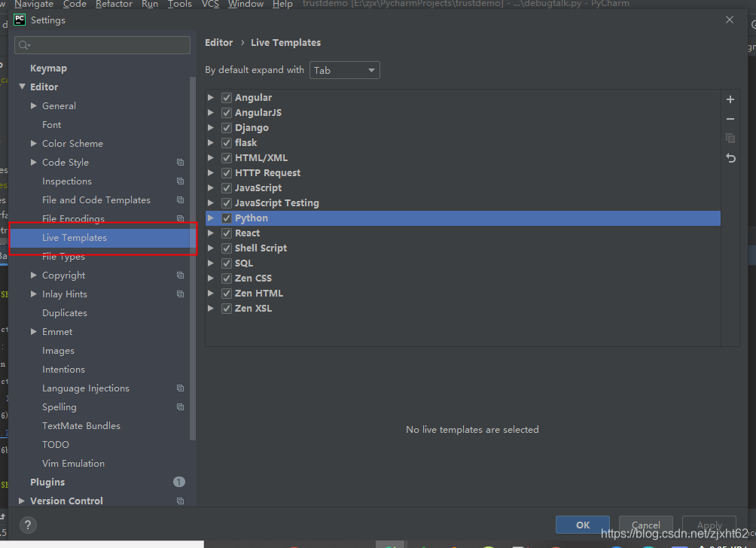Screen dimensions: 756x548
Task: Uncheck the Angular template group
Action: (x=226, y=97)
